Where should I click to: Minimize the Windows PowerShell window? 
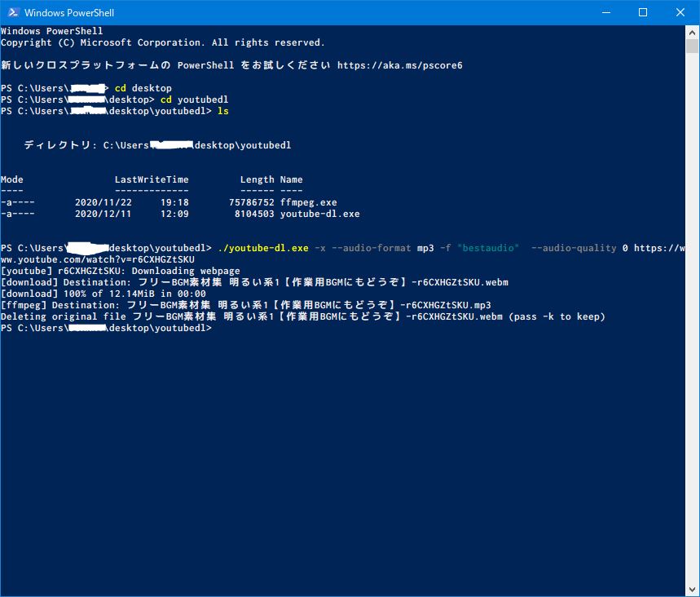coord(605,12)
